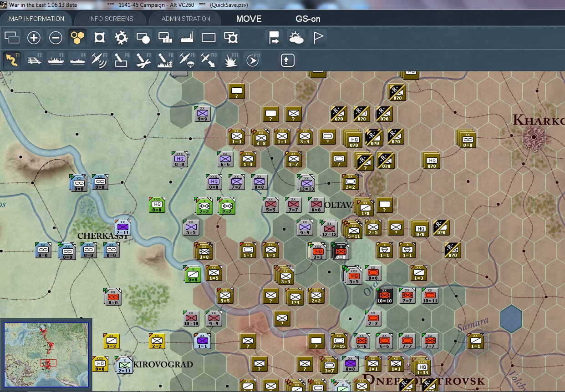This screenshot has width=565, height=392.
Task: Click the minimap overview thumbnail
Action: point(46,355)
